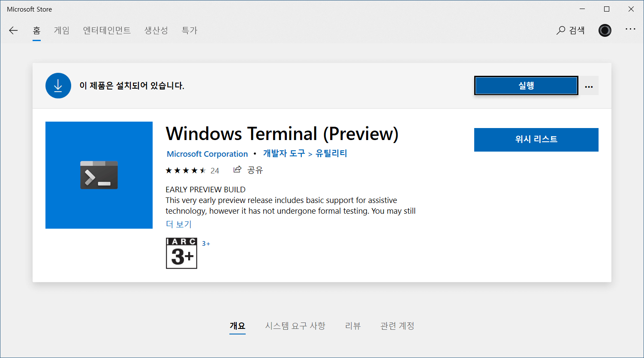Click the blue download circle icon
The width and height of the screenshot is (644, 358).
58,86
